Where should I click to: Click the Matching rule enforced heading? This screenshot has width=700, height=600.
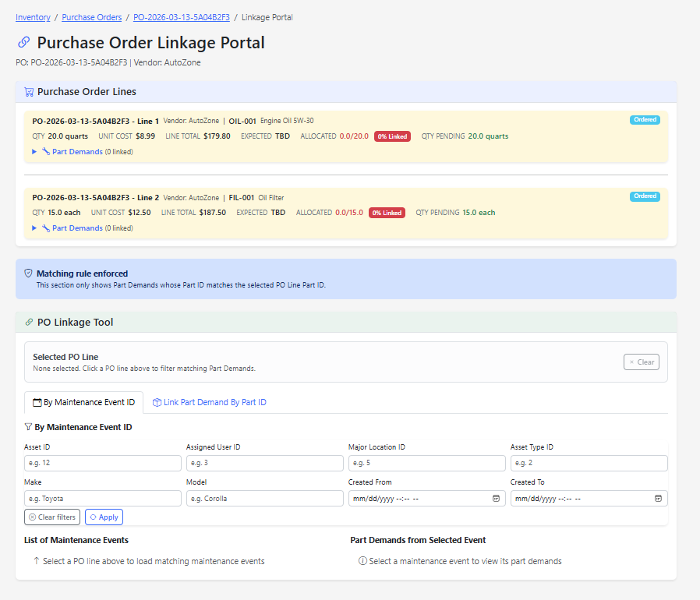82,274
